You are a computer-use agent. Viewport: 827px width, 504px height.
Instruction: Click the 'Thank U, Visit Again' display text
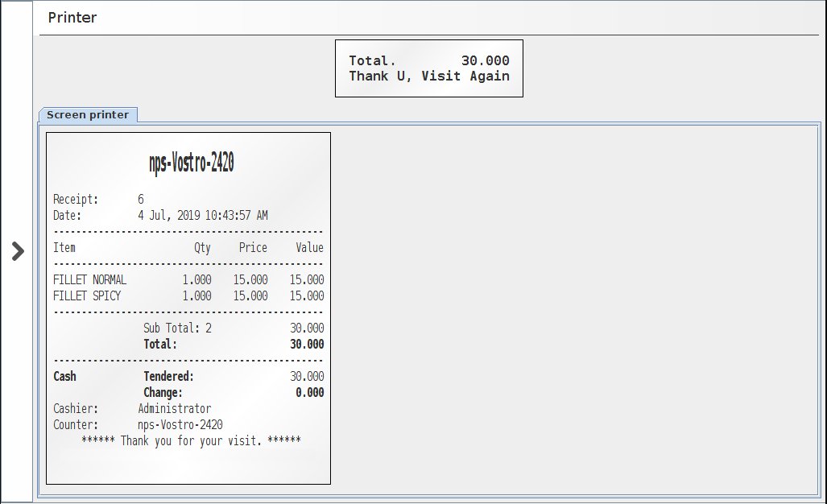428,76
